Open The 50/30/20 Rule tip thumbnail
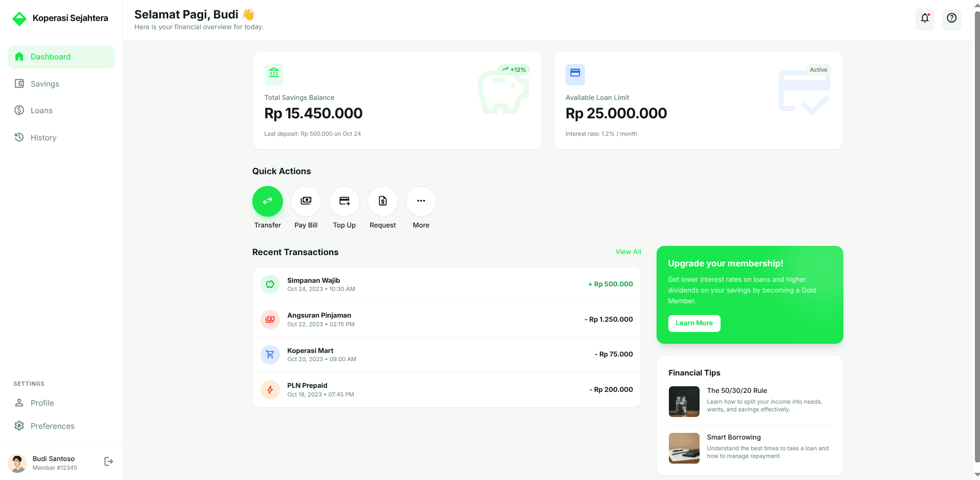980x480 pixels. point(684,402)
